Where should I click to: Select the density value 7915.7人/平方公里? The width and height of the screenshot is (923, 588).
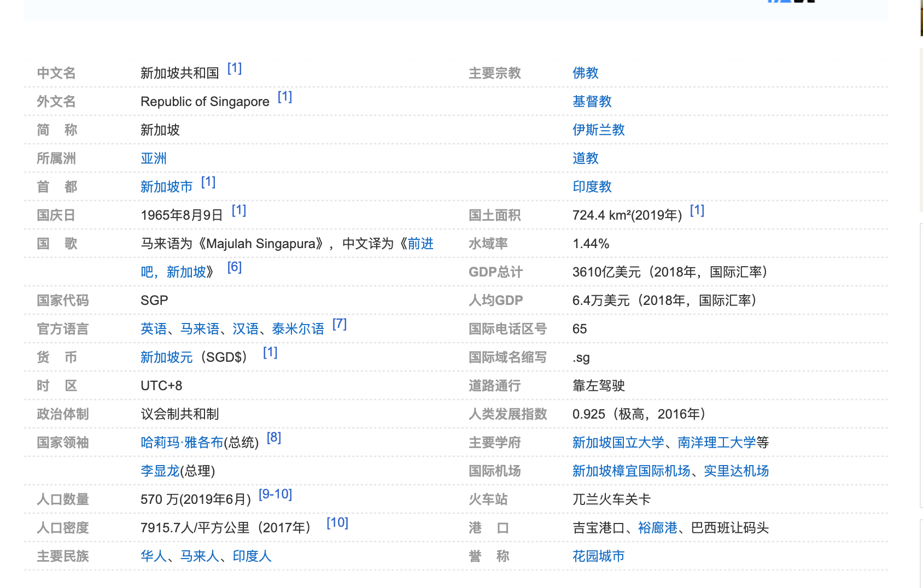point(195,528)
